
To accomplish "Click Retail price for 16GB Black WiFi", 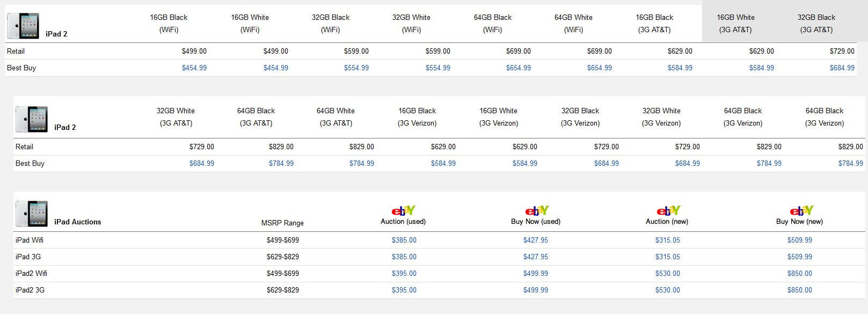I will (x=194, y=52).
